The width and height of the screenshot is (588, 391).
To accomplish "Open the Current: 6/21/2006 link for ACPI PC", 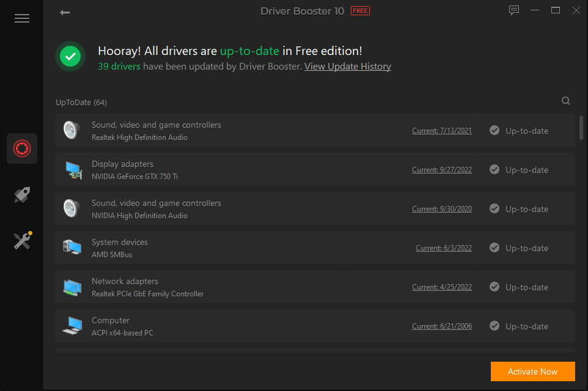I will (x=441, y=326).
